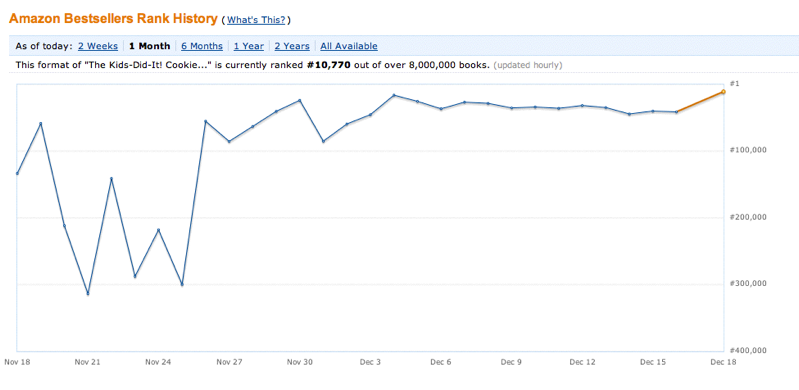799x390 pixels.
Task: Open the "What's This?" help link
Action: tap(256, 20)
